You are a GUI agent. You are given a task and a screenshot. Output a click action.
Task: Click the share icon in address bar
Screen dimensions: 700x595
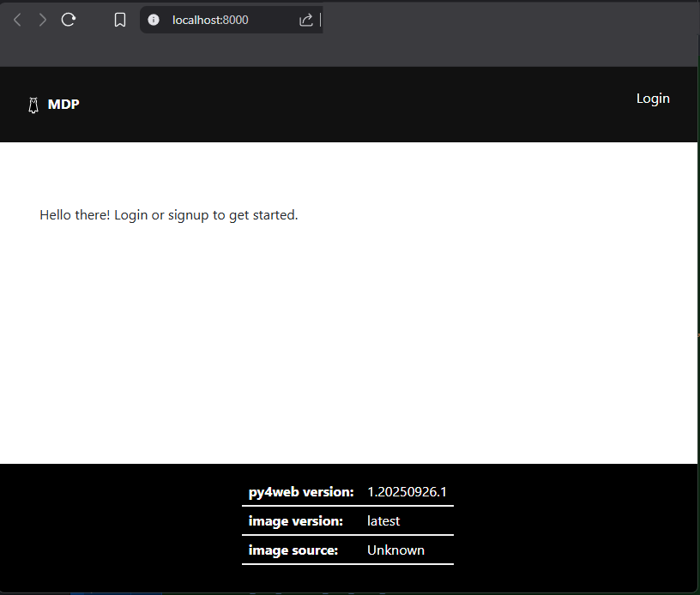pyautogui.click(x=306, y=20)
